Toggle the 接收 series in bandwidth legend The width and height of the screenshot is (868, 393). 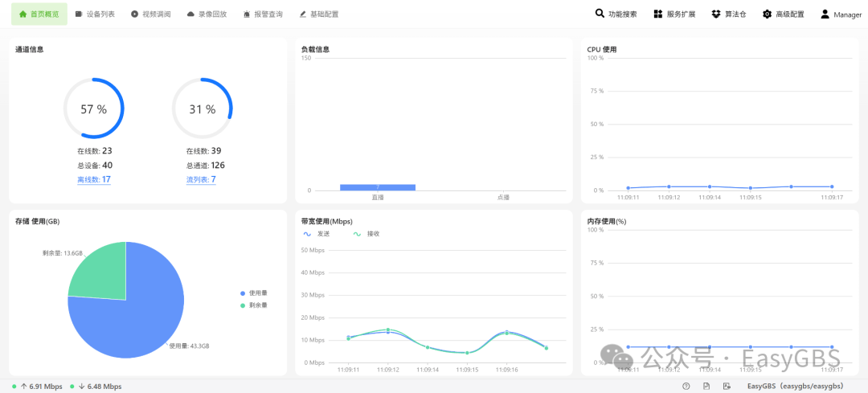pos(366,234)
